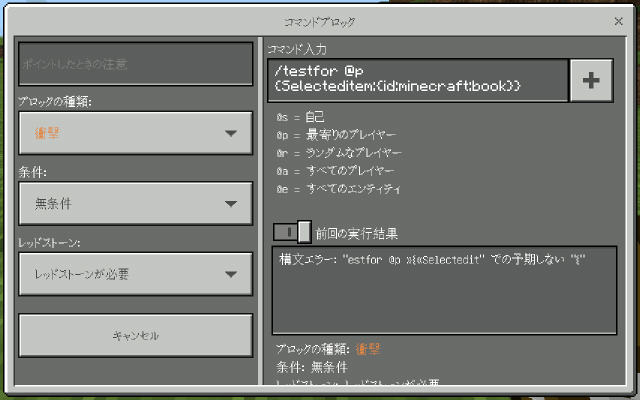Open the ブロックの種類 dropdown showing 衝撃

(136, 133)
